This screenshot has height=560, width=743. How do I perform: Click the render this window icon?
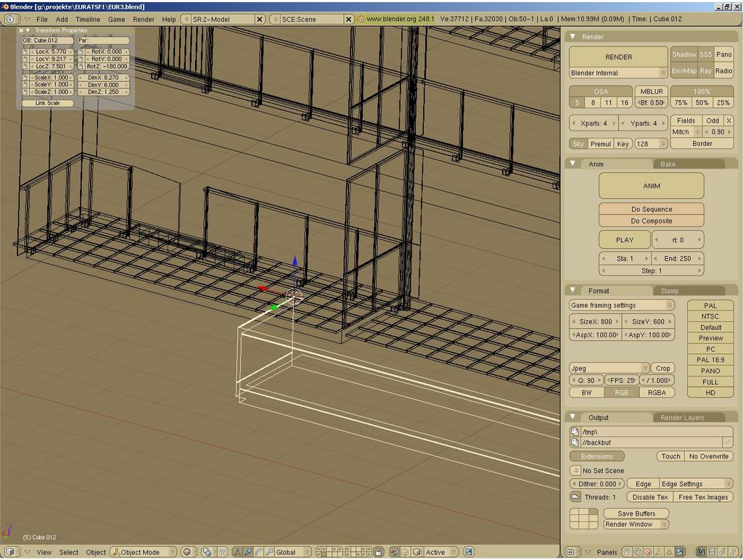click(469, 552)
